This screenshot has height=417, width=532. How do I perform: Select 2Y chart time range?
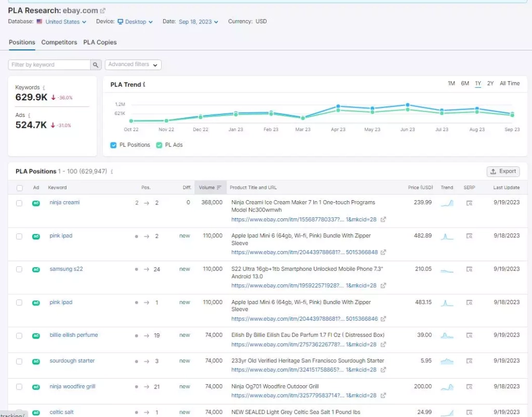click(x=490, y=84)
